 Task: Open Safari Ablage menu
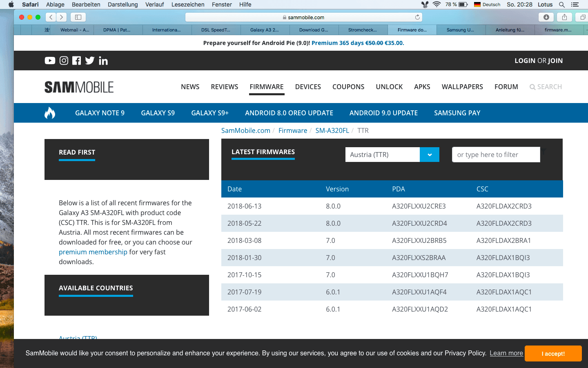[55, 4]
